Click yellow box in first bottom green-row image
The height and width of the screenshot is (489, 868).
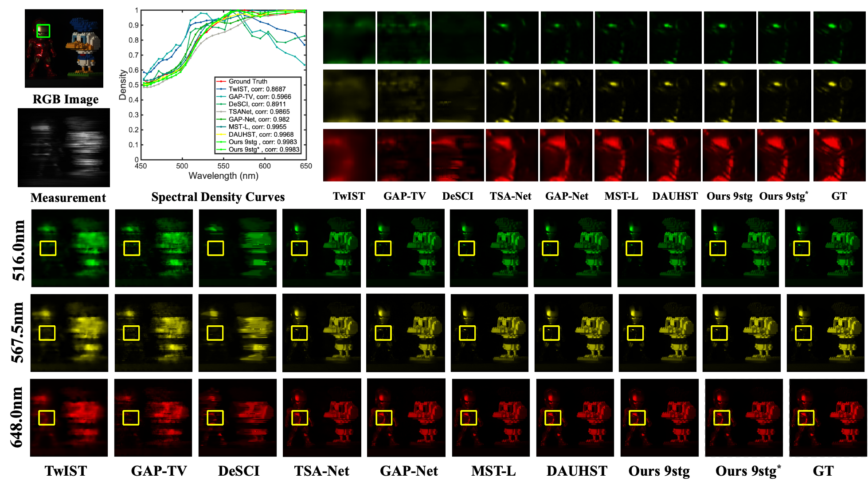[48, 248]
